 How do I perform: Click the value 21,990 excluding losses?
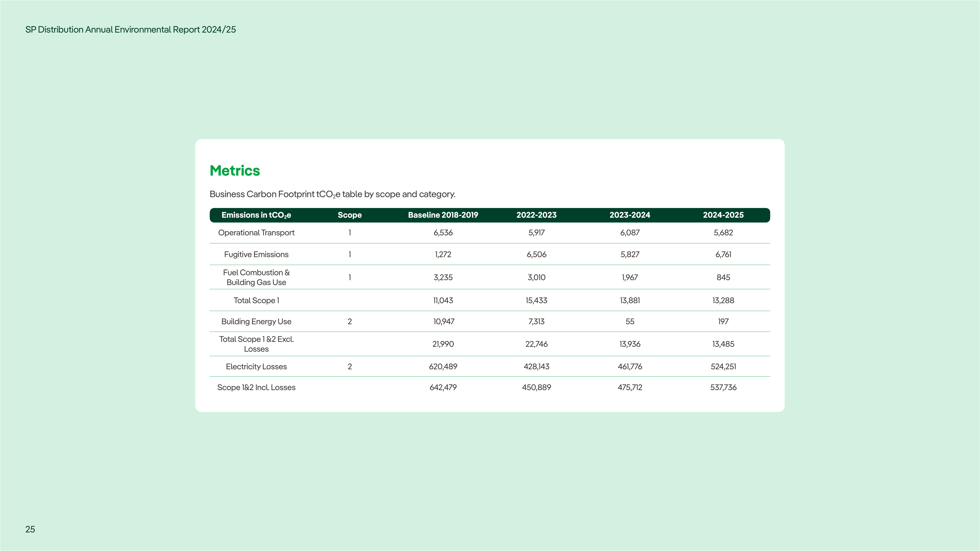[x=443, y=344]
